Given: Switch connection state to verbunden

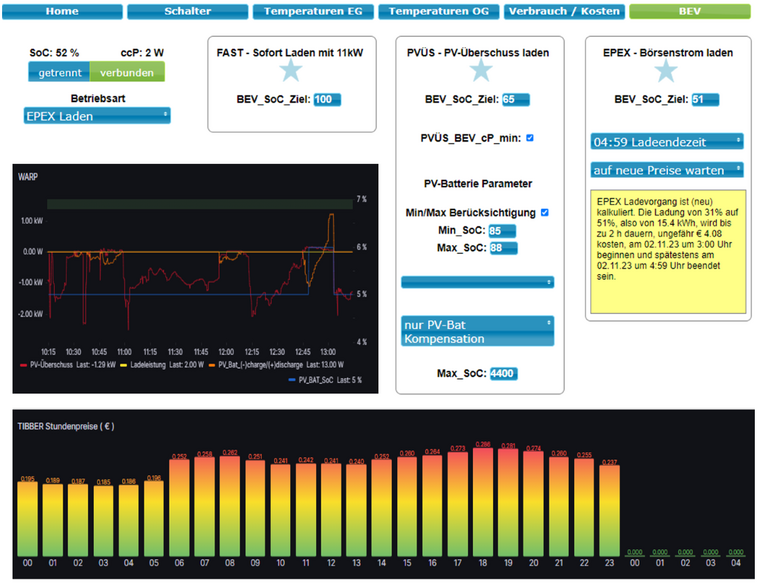Looking at the screenshot, I should coord(127,72).
